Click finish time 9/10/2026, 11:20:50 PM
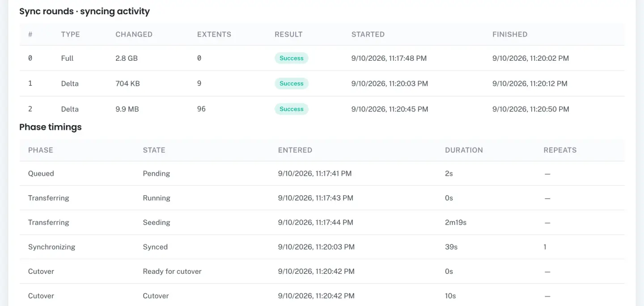The image size is (644, 306). pos(530,109)
